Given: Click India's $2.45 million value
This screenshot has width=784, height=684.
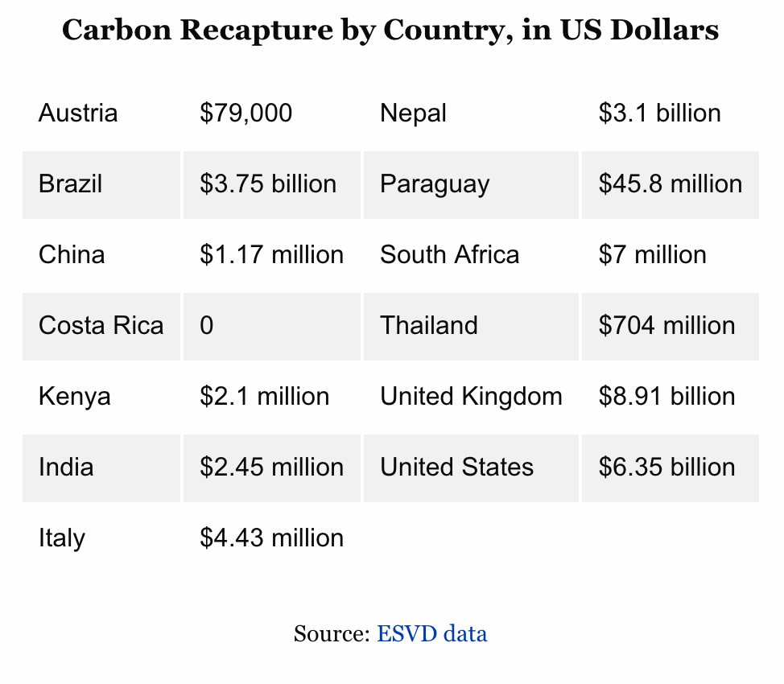Looking at the screenshot, I should pyautogui.click(x=271, y=467).
